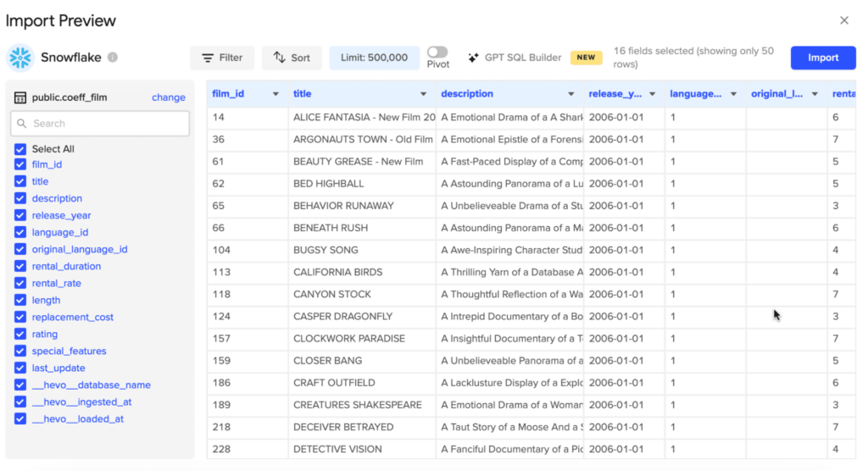Deselect the special_features checkbox
This screenshot has height=471, width=868.
pos(20,351)
